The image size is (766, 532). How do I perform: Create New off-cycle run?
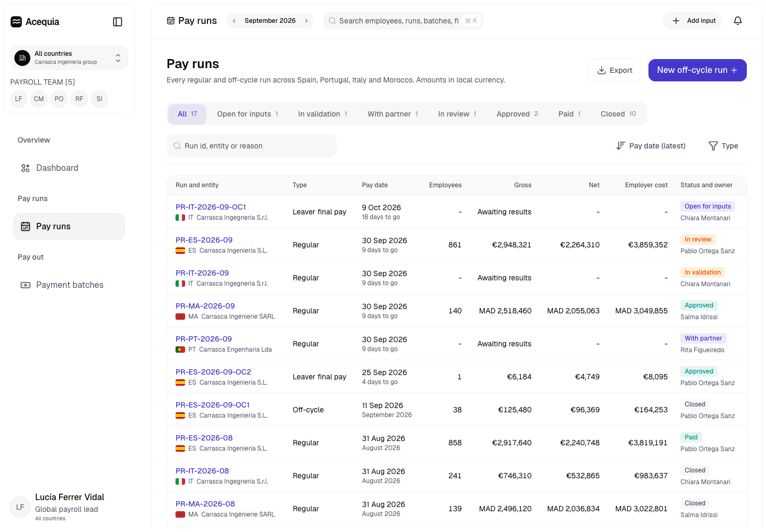[x=697, y=70]
